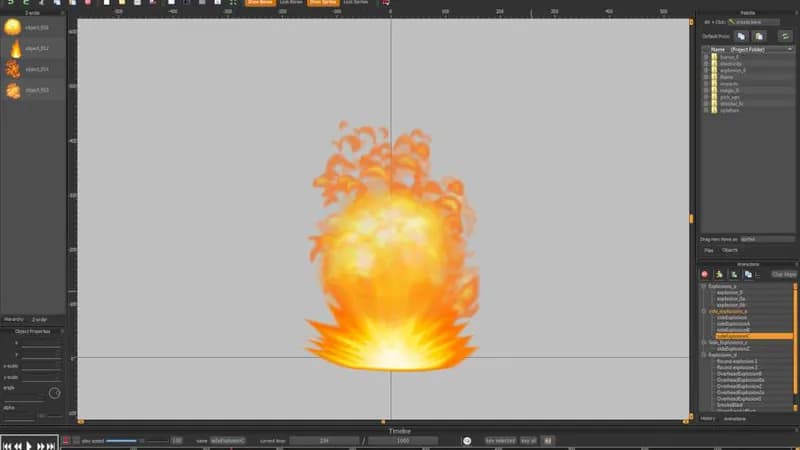Select the round fireball sprite thumbnail in Z-order list
The height and width of the screenshot is (450, 800).
[x=12, y=27]
